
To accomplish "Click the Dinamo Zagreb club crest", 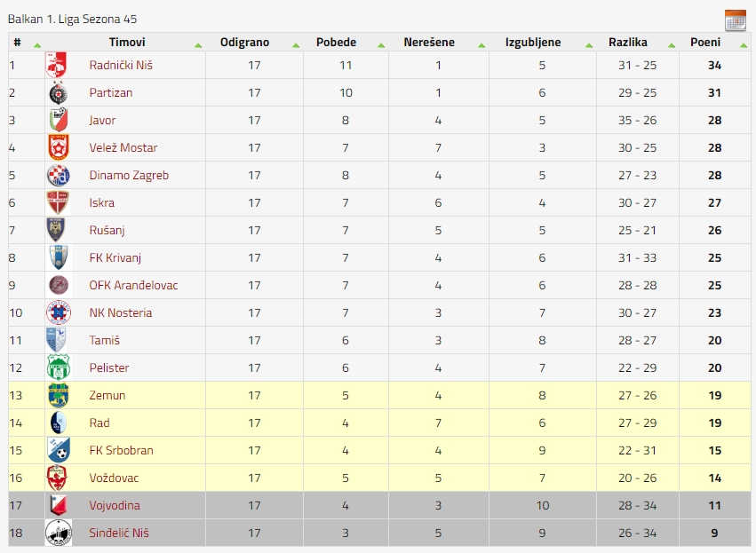I will click(59, 176).
